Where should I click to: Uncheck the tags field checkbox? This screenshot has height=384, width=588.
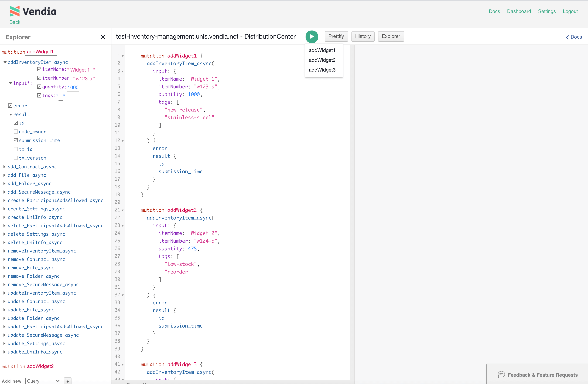pyautogui.click(x=39, y=95)
